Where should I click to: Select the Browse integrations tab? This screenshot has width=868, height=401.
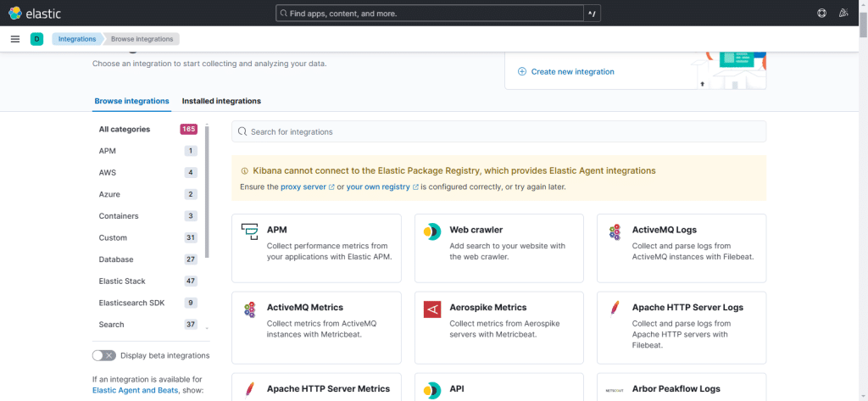tap(131, 101)
